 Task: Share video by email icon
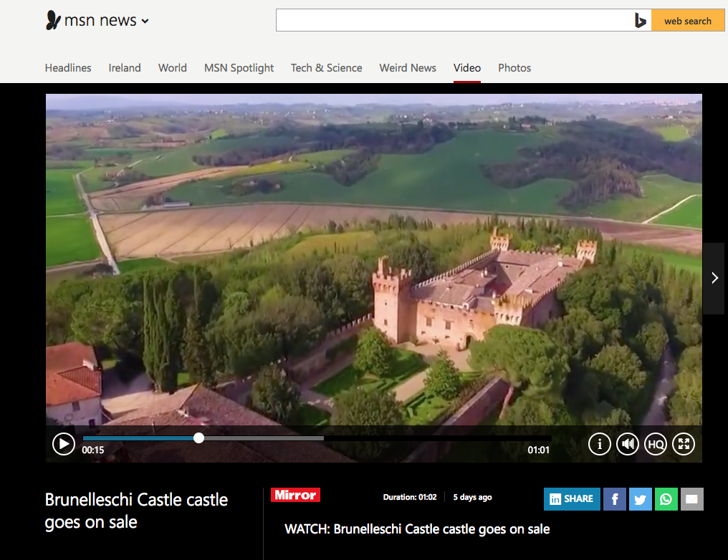coord(691,498)
